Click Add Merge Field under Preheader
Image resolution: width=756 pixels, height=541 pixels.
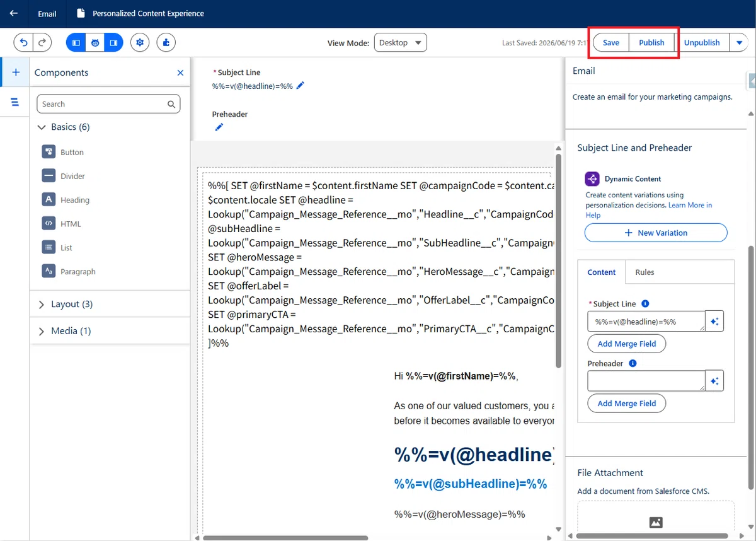627,404
